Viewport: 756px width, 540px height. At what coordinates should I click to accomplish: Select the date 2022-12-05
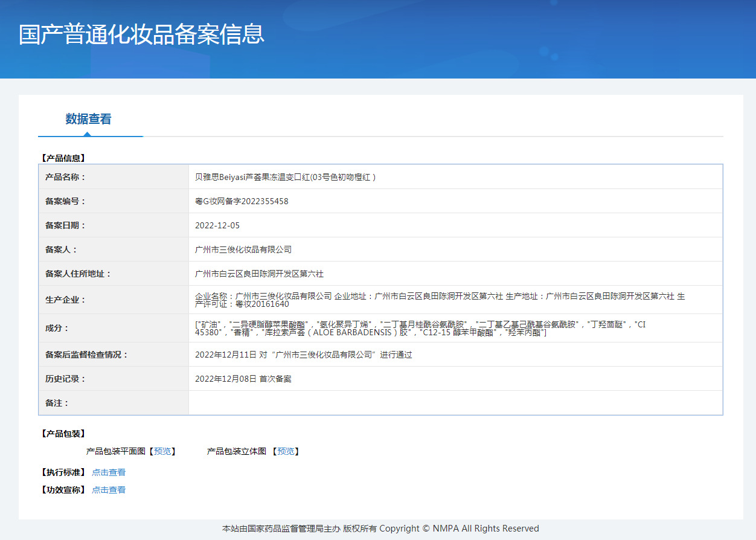tap(217, 225)
